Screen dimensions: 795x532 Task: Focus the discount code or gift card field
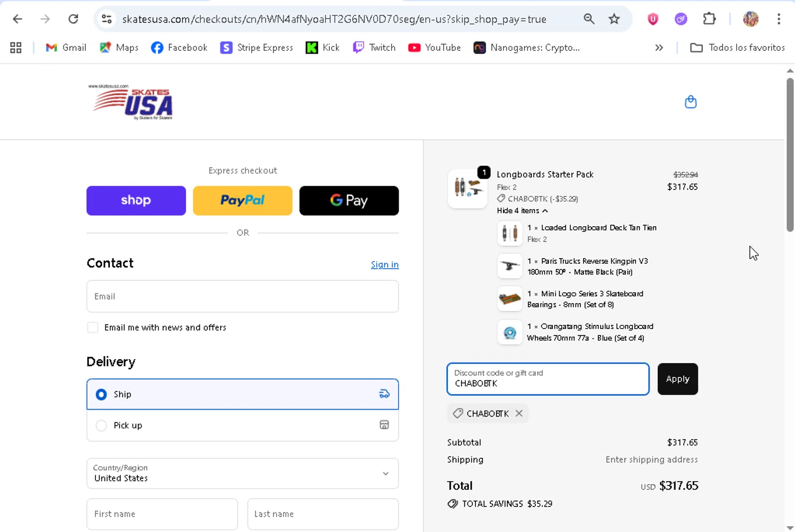coord(548,379)
